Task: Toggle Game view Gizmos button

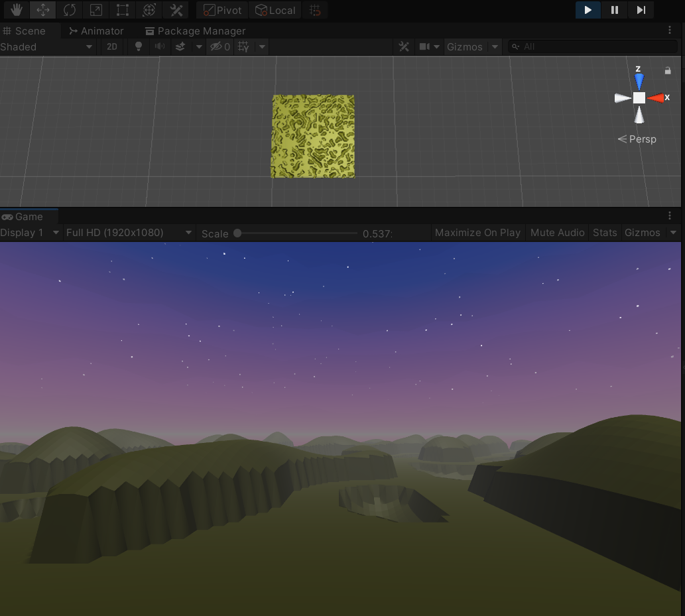Action: [642, 233]
